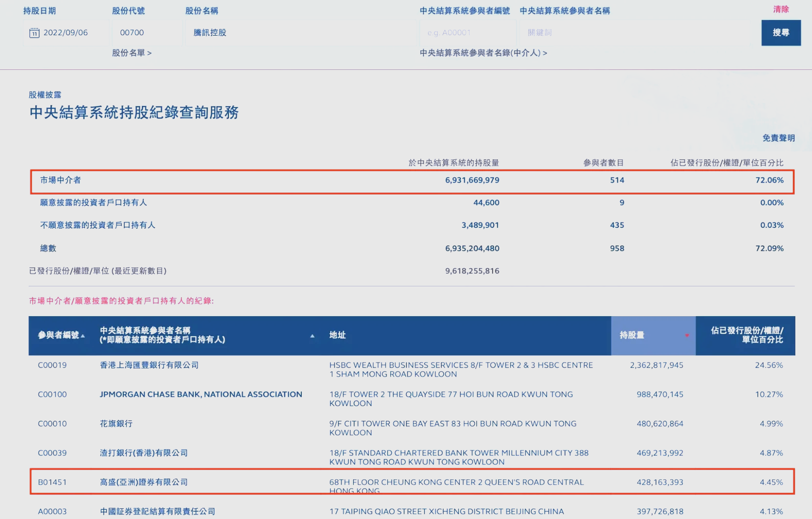Select the stock name field 騰訊控股

coord(301,33)
